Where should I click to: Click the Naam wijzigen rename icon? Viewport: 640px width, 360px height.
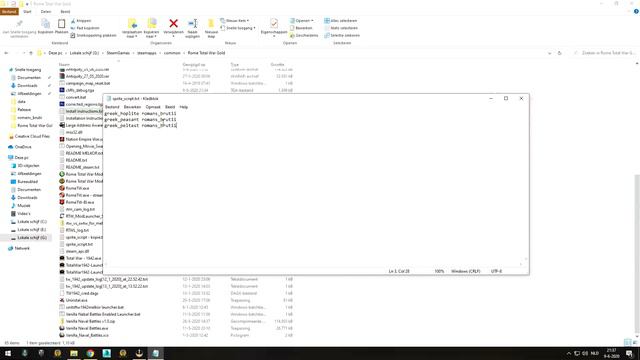[x=193, y=24]
